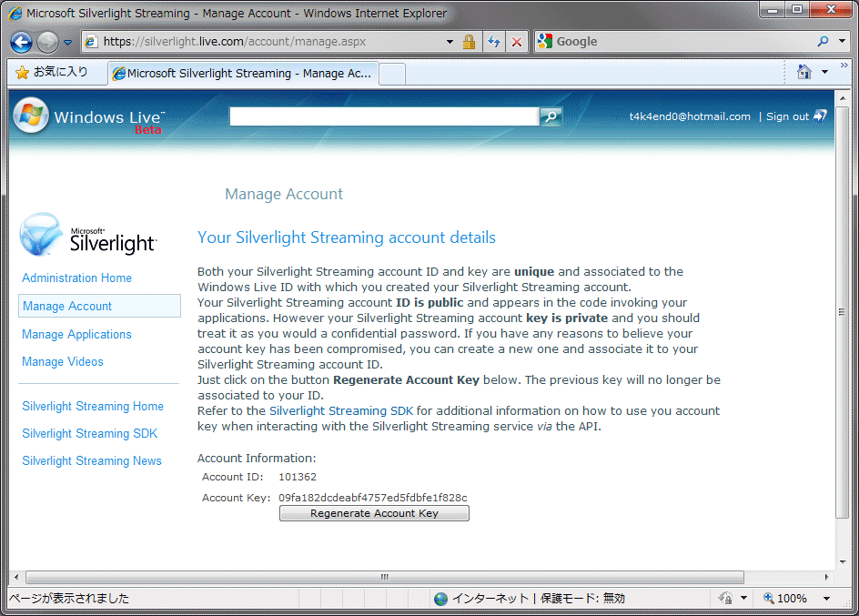Viewport: 859px width, 616px height.
Task: Click the browser Back arrow button
Action: (x=22, y=42)
